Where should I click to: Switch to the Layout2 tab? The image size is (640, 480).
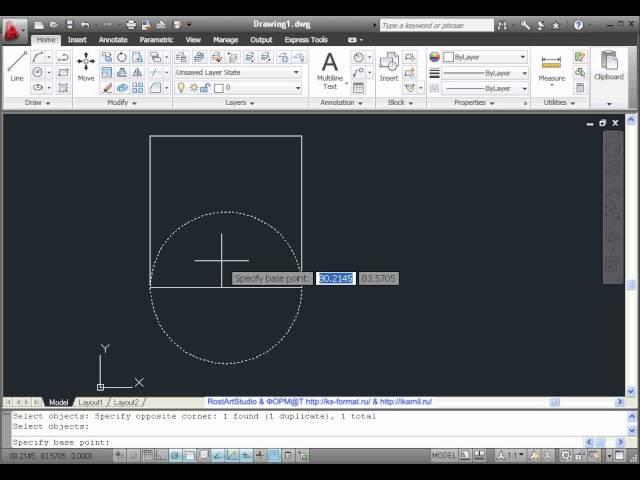coord(126,402)
